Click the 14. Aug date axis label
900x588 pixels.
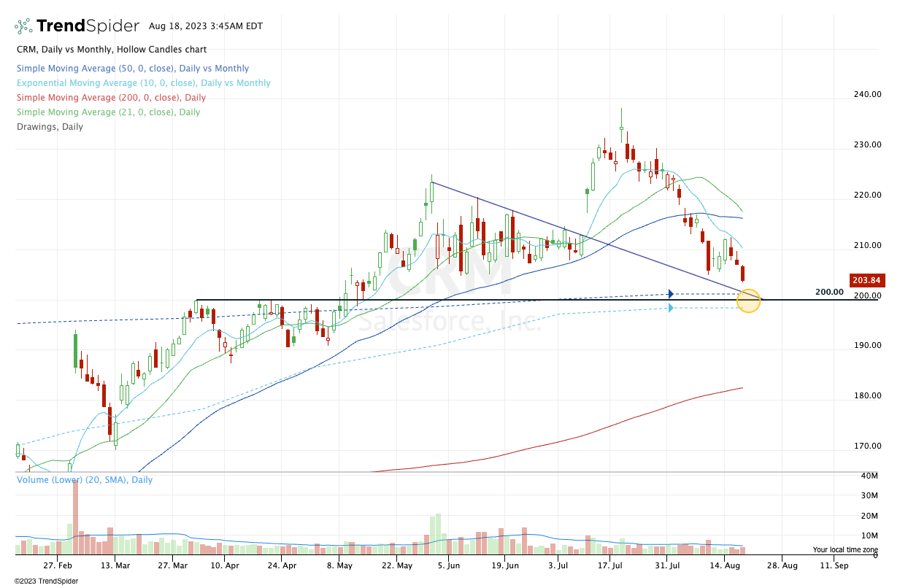click(726, 565)
